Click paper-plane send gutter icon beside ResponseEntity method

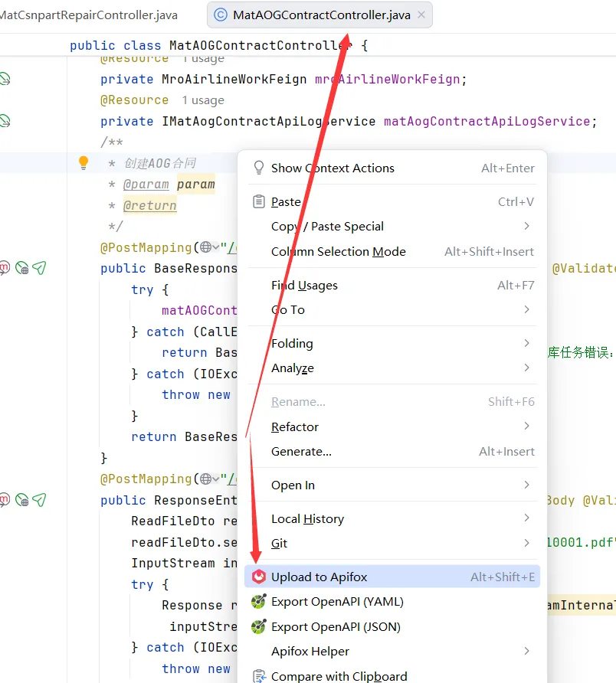tap(39, 500)
